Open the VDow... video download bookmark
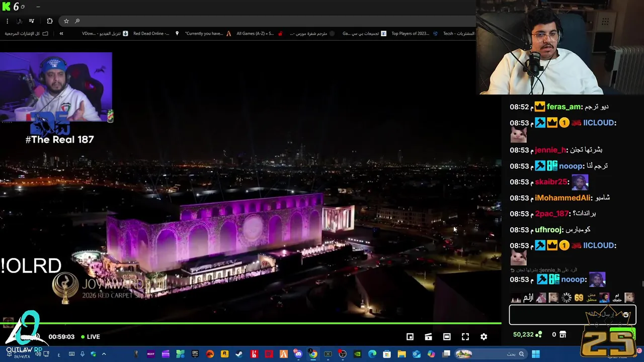The image size is (644, 362). pyautogui.click(x=105, y=34)
